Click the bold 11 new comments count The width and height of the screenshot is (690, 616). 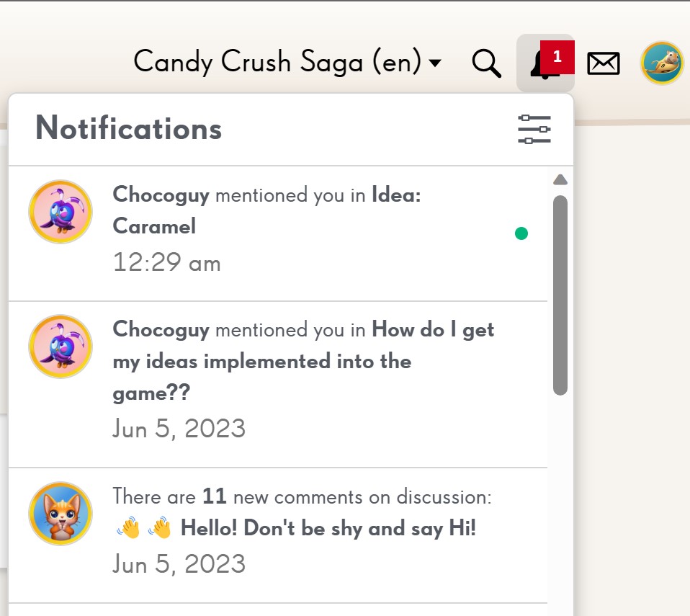215,496
